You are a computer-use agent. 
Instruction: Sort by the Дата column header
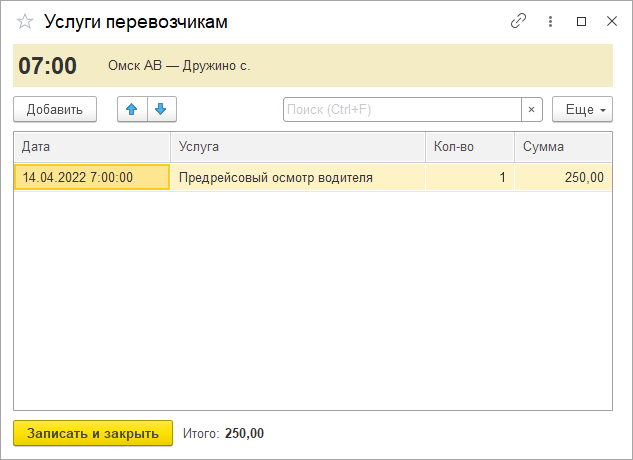[x=91, y=147]
